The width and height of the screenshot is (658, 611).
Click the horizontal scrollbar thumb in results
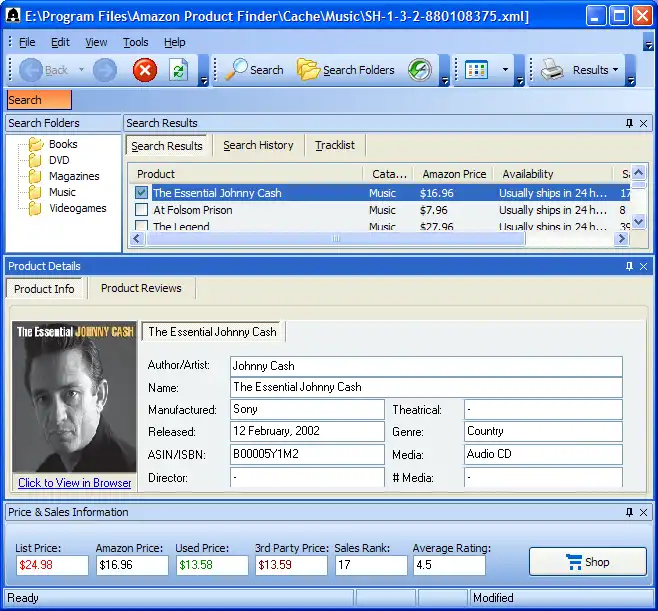click(x=336, y=238)
